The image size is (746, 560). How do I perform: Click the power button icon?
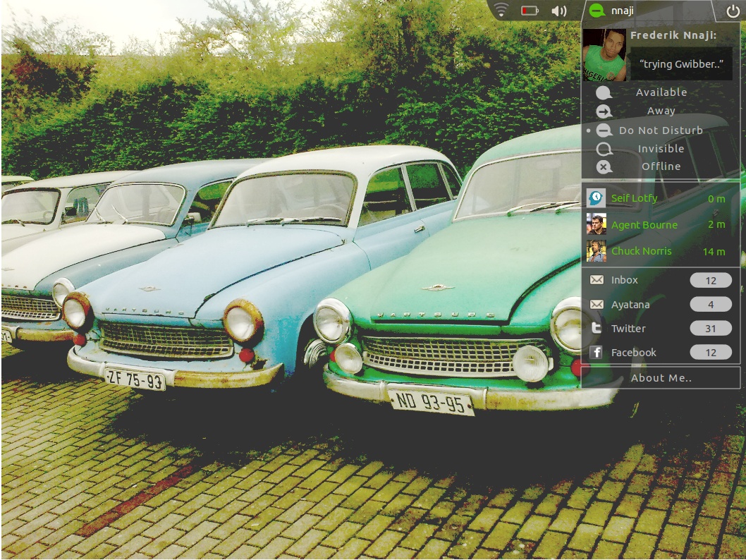[x=732, y=11]
